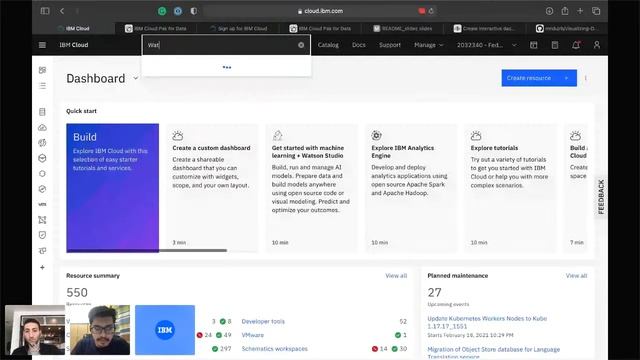Open 'Get started with machine learning + Watson Studio'

311,188
